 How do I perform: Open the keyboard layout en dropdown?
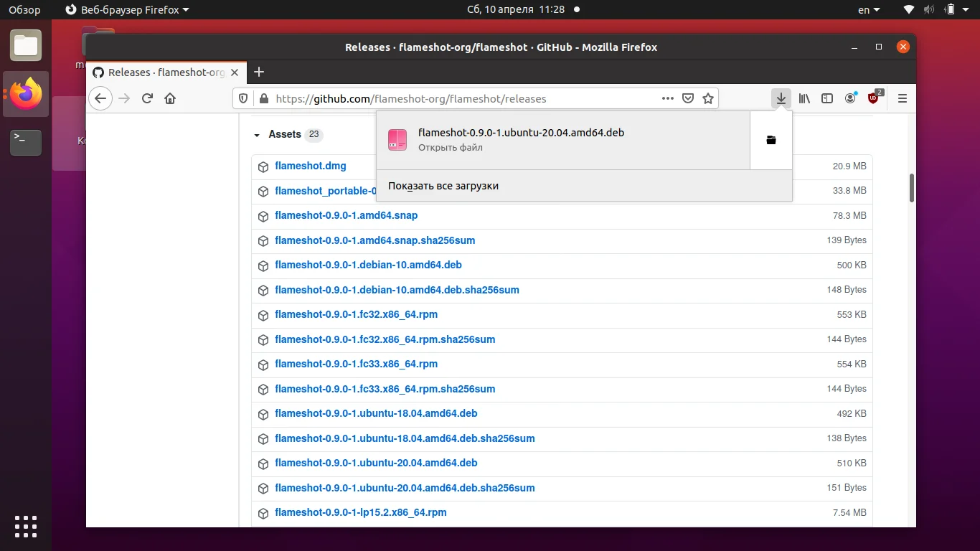click(867, 10)
